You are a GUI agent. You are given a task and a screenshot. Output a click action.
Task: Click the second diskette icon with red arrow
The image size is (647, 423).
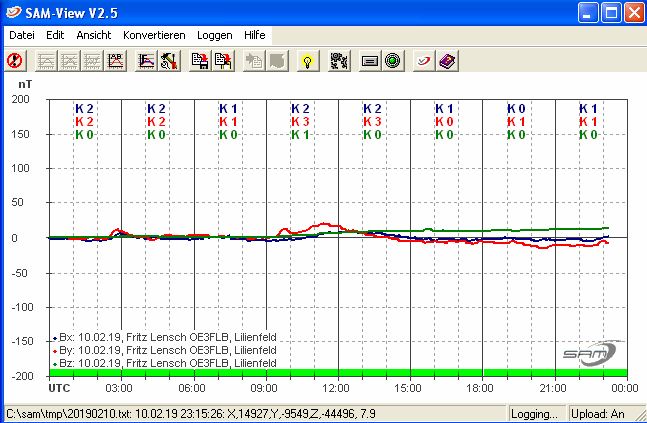click(222, 60)
